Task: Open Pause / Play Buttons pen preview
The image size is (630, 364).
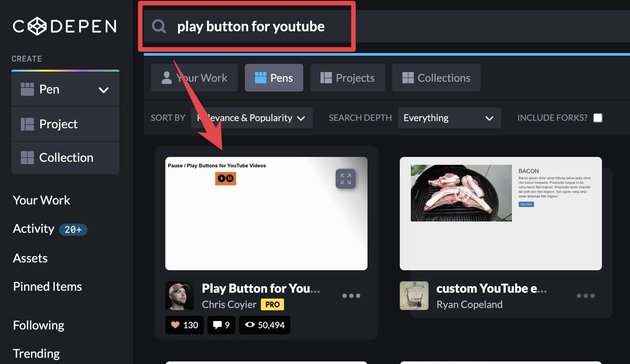Action: click(266, 213)
